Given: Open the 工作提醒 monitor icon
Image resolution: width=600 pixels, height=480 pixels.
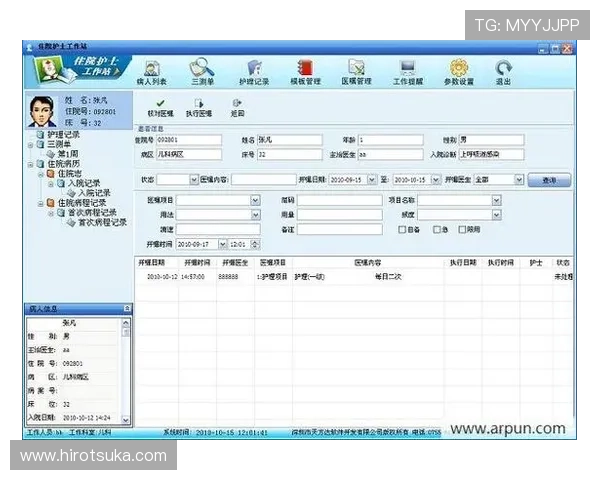Looking at the screenshot, I should click(x=408, y=72).
